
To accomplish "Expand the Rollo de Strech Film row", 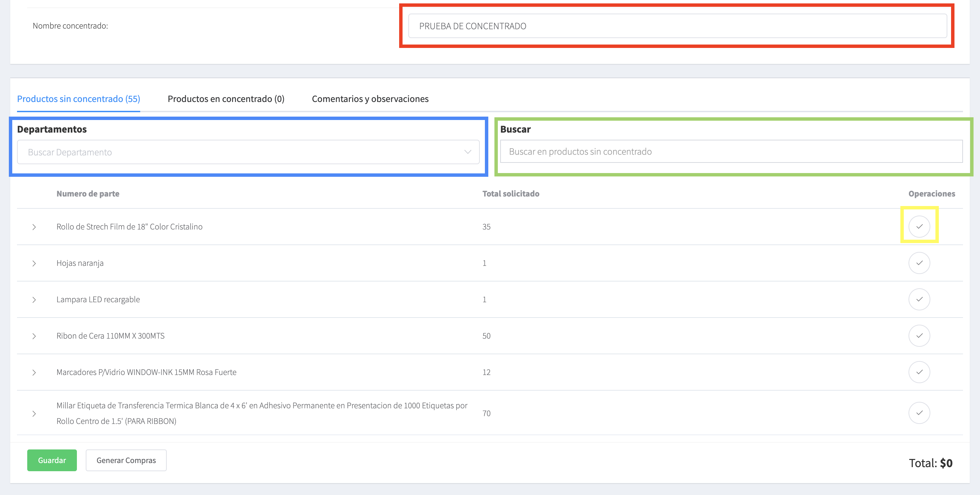I will coord(34,227).
